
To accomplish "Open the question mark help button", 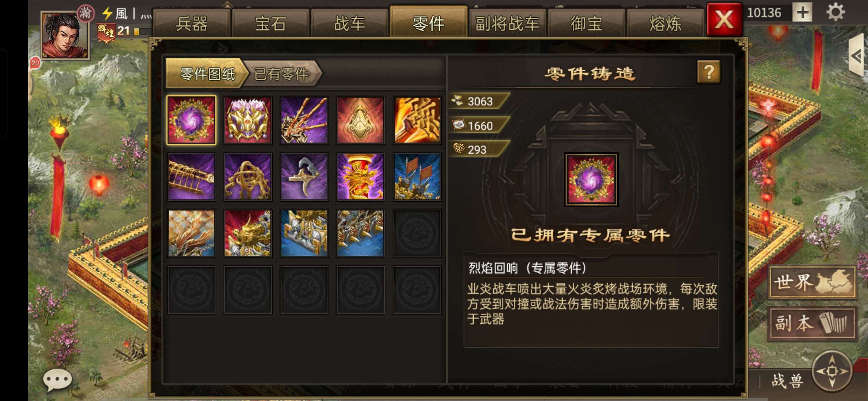I will coord(709,72).
